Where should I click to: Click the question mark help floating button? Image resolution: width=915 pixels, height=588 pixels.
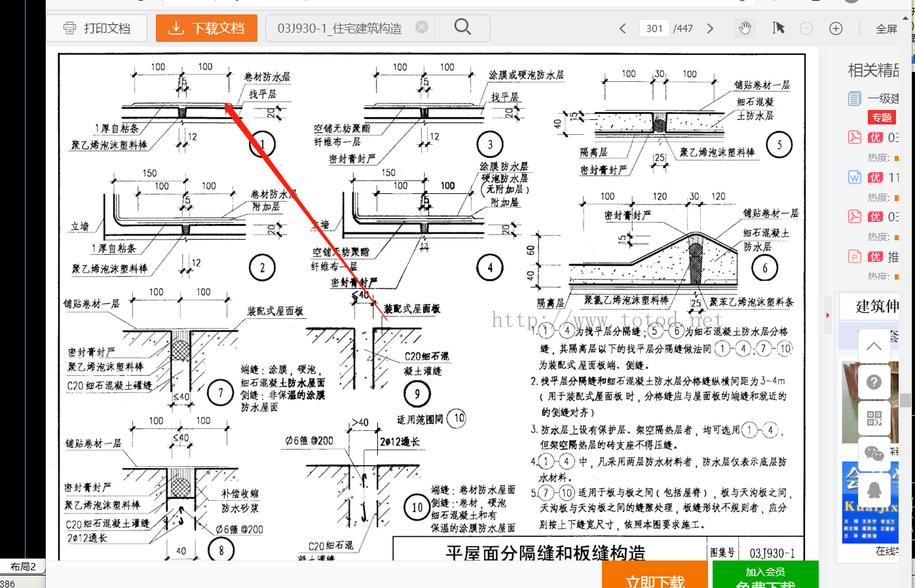coord(874,382)
